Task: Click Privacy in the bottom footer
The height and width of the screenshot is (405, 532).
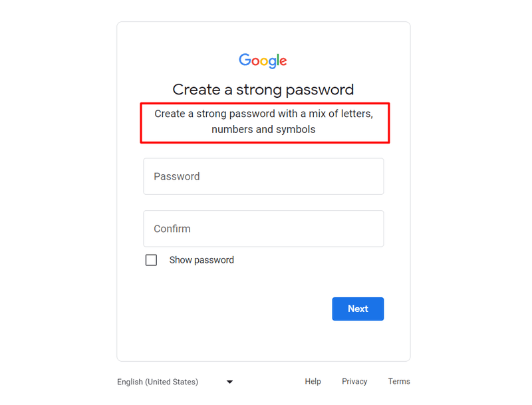Action: 354,381
